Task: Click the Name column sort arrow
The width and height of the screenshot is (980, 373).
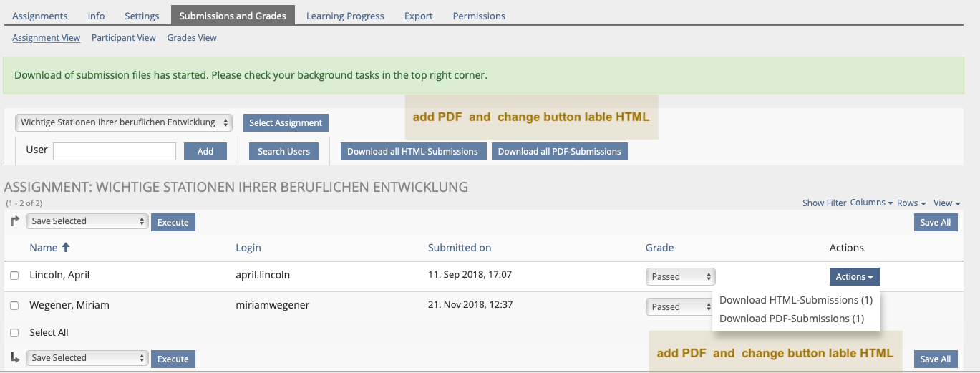Action: (66, 248)
